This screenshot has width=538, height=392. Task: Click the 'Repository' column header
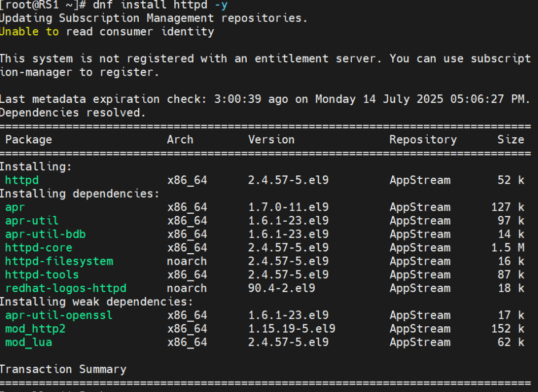pyautogui.click(x=423, y=139)
